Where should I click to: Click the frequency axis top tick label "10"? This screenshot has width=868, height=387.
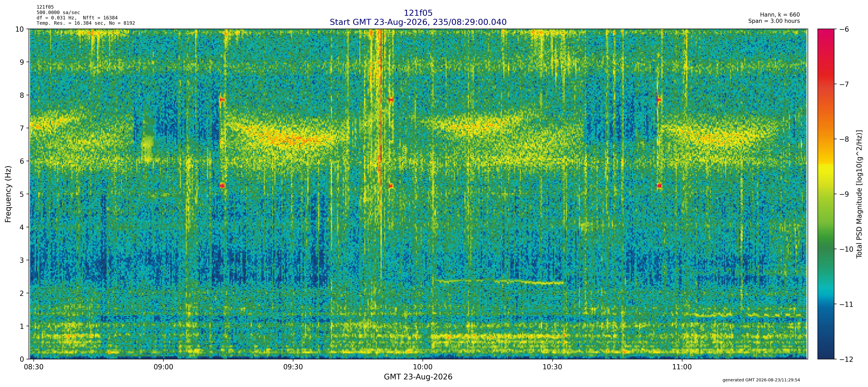tap(20, 29)
